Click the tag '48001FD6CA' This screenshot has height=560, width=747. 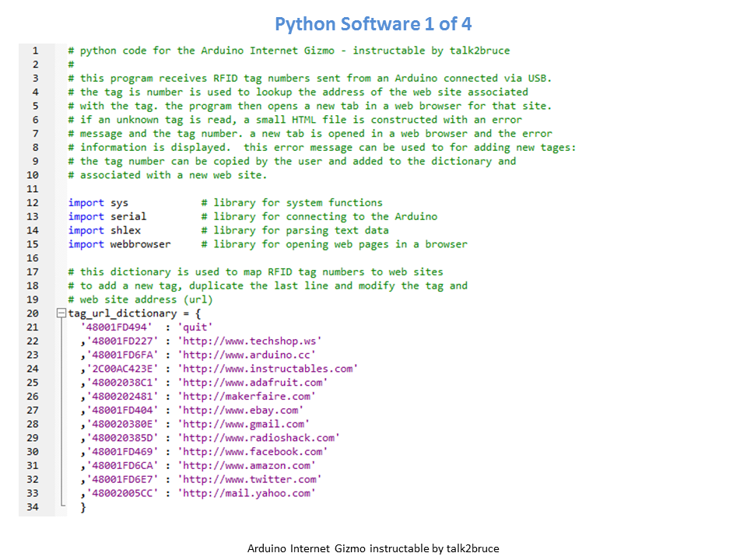(122, 465)
